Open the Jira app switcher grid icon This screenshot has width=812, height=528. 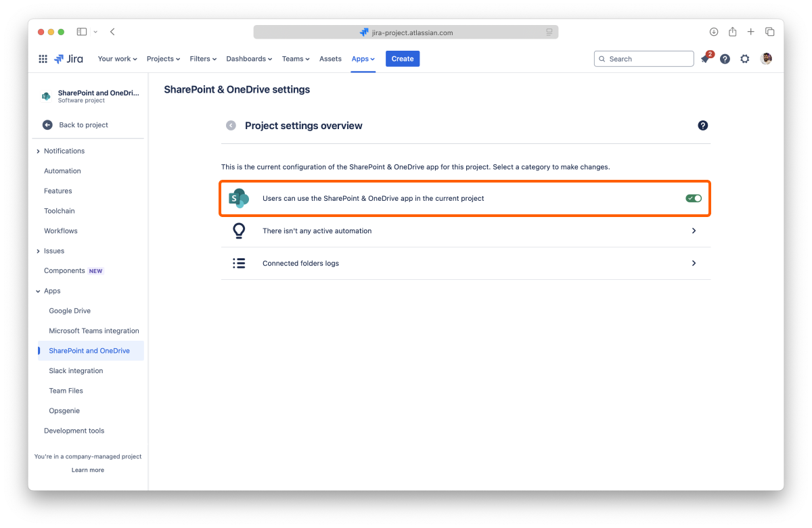(43, 59)
